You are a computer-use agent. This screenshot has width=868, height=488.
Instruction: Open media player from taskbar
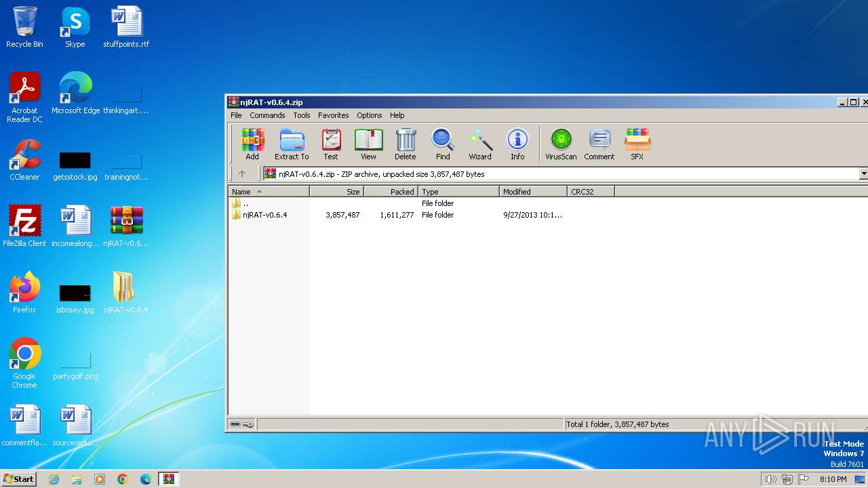click(100, 479)
